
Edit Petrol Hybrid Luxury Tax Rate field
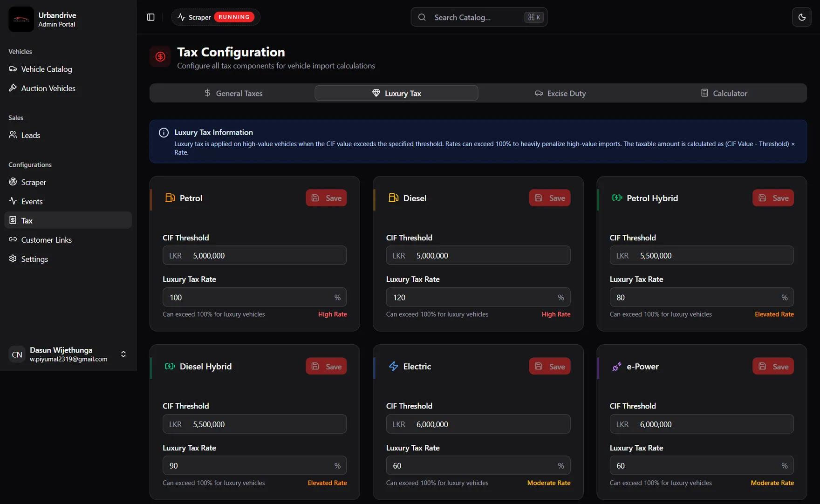click(702, 297)
